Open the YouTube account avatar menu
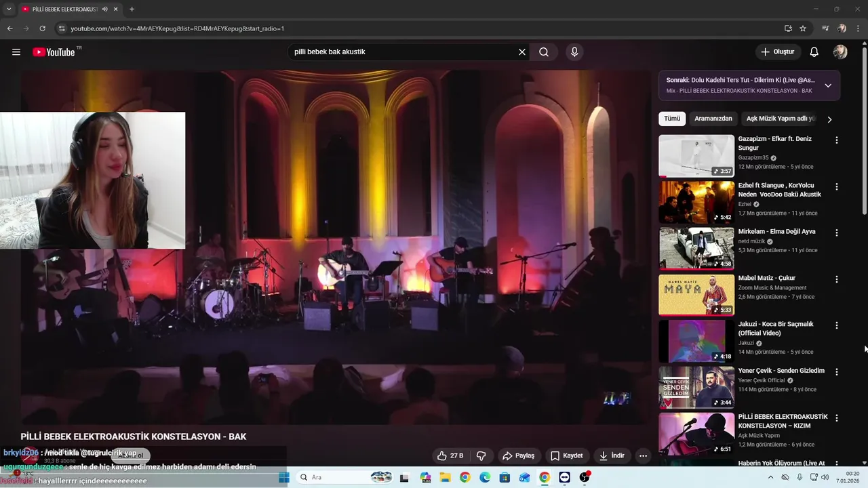 click(840, 52)
